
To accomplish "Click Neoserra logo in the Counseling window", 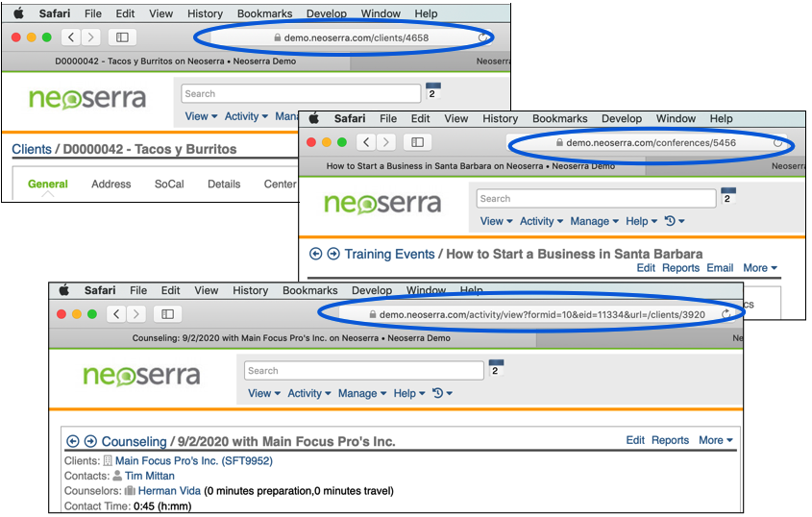I will [141, 376].
